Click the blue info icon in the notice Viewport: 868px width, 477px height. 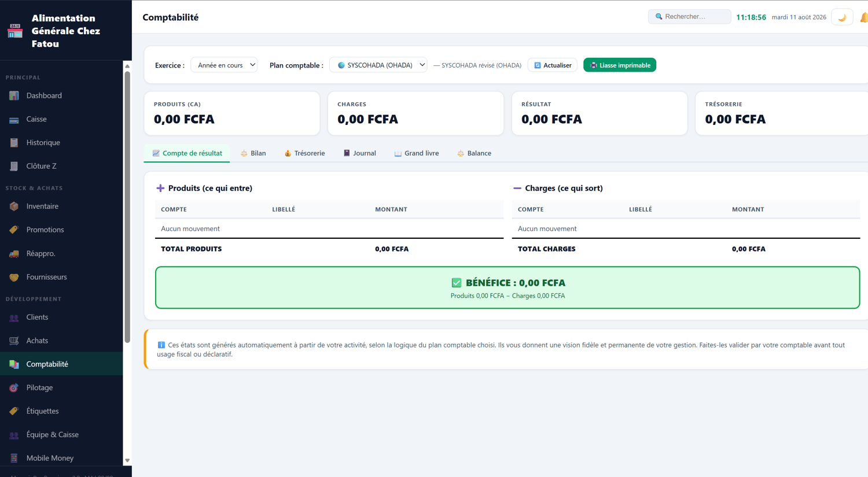point(161,345)
